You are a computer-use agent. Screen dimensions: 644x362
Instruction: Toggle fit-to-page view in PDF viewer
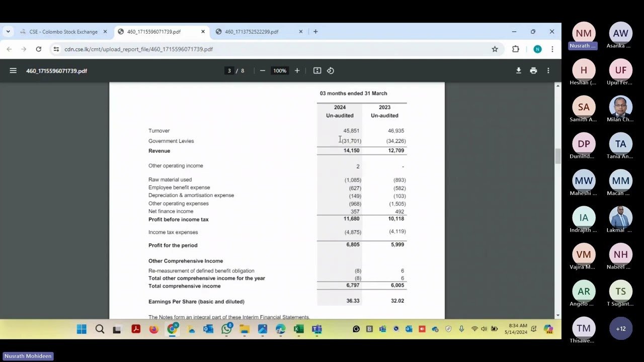pos(317,70)
